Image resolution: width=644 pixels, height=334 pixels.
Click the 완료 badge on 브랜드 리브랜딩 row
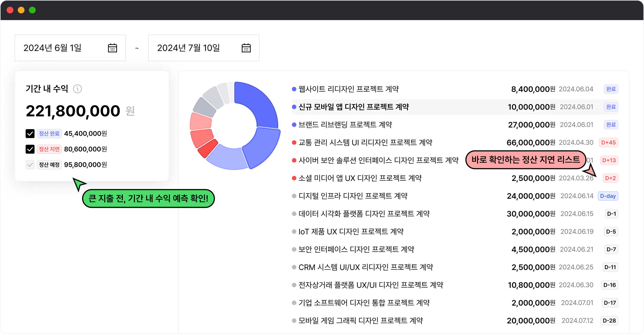[x=611, y=125]
